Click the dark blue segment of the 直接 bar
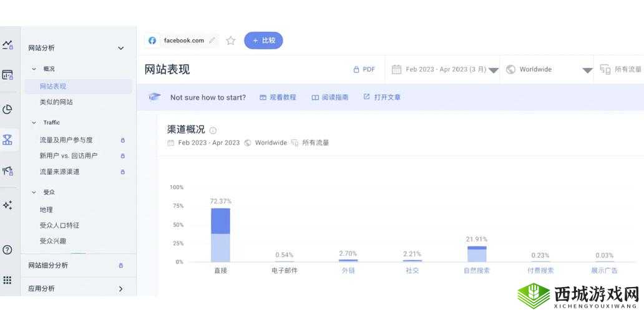Viewport: 644px width, 312px height. (x=220, y=221)
